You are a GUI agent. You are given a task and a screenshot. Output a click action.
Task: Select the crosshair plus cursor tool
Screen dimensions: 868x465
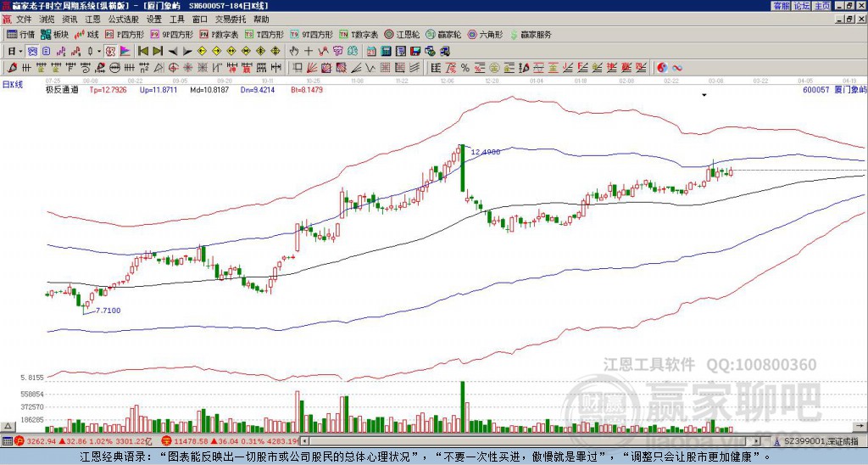coord(309,52)
